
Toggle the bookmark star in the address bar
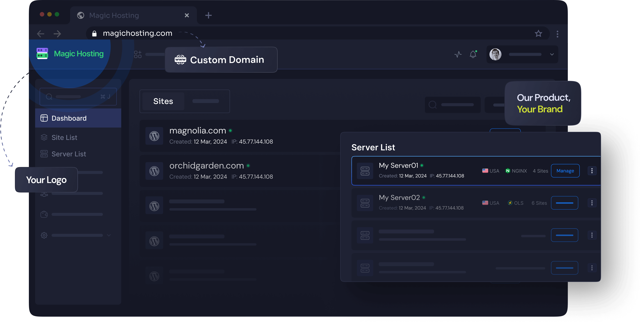click(539, 34)
